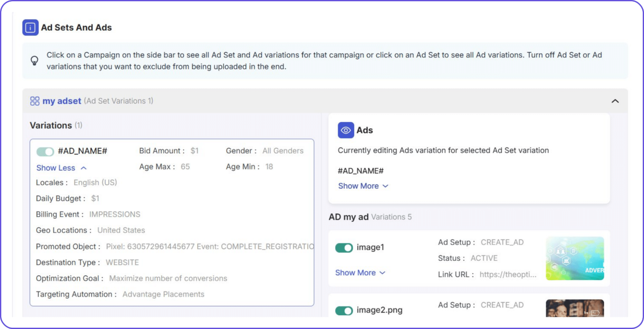644x329 pixels.
Task: Click the Daily Budget $1 value
Action: (95, 198)
